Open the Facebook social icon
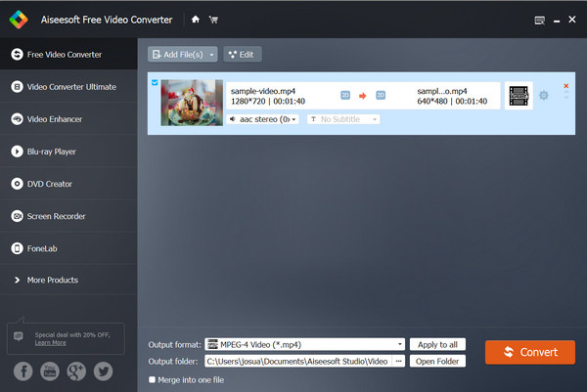The image size is (587, 392). point(22,370)
